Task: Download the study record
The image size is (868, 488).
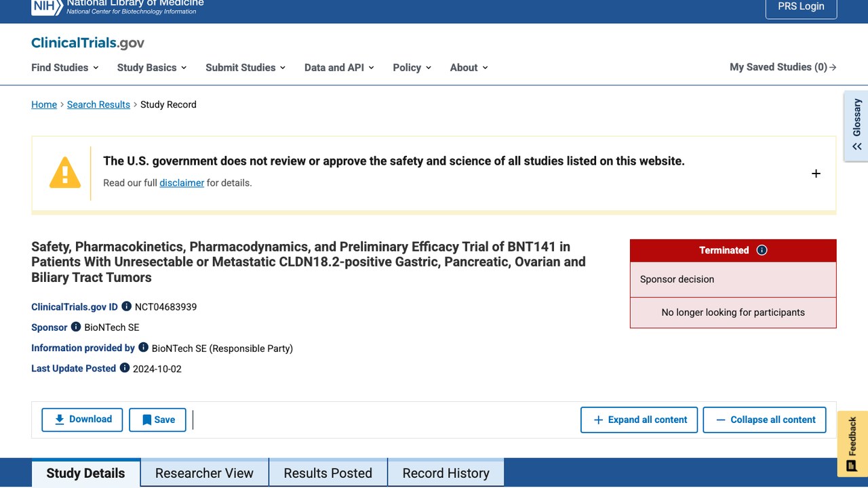Action: (x=82, y=420)
